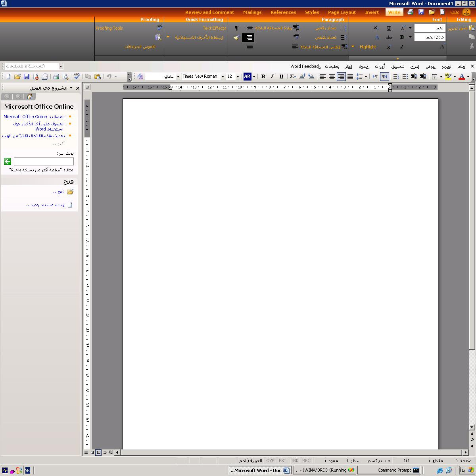Click the red font color A button

(x=462, y=77)
